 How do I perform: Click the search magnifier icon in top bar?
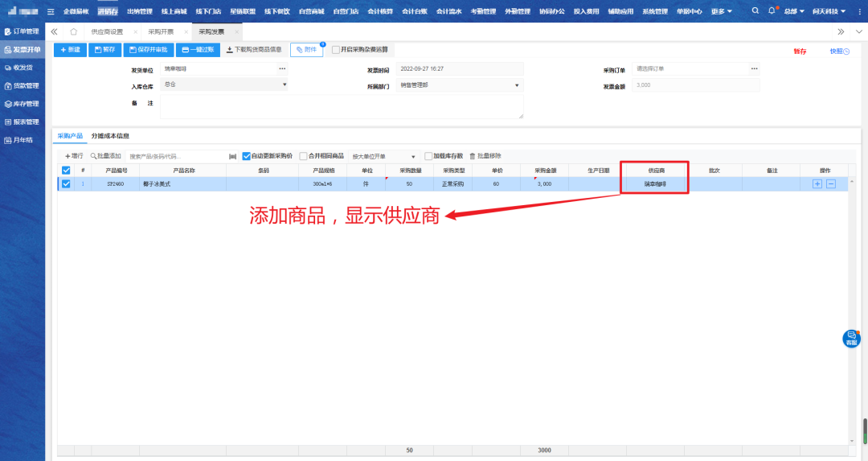point(755,11)
